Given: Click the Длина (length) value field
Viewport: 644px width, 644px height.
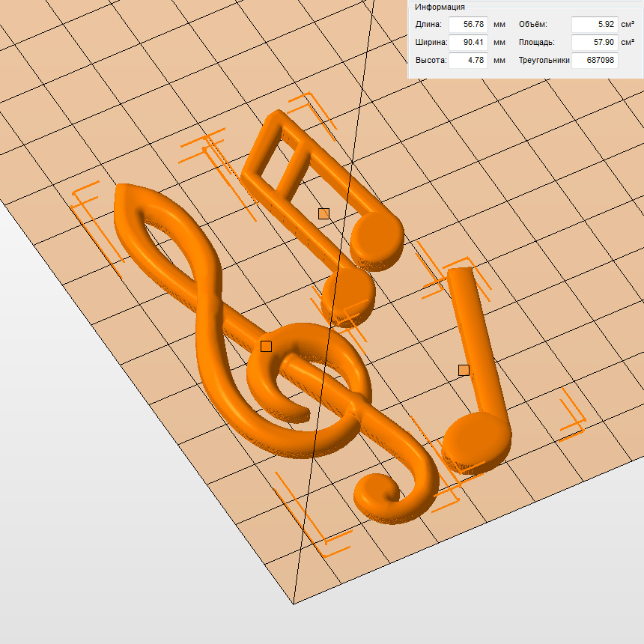Looking at the screenshot, I should click(469, 25).
